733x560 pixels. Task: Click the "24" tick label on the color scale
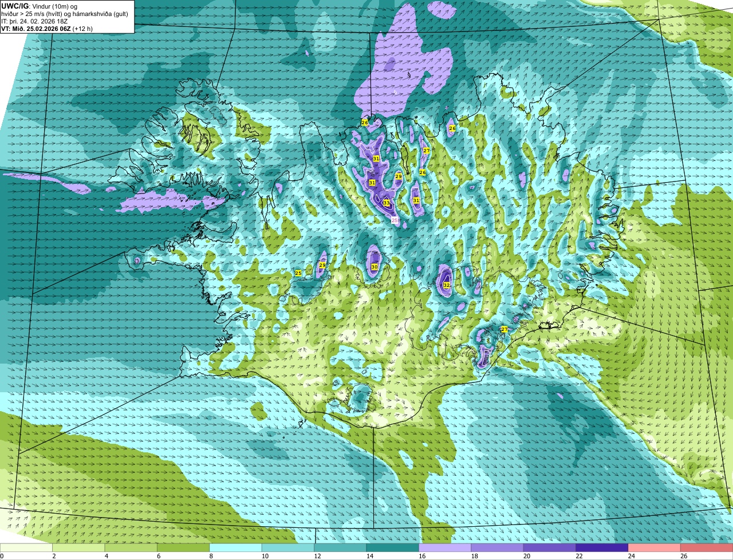tap(632, 556)
